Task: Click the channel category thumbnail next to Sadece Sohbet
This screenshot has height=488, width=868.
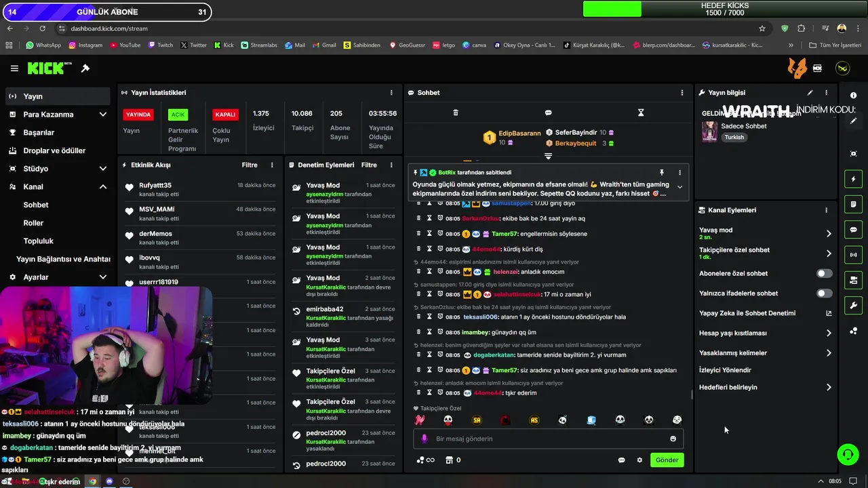Action: pyautogui.click(x=709, y=131)
